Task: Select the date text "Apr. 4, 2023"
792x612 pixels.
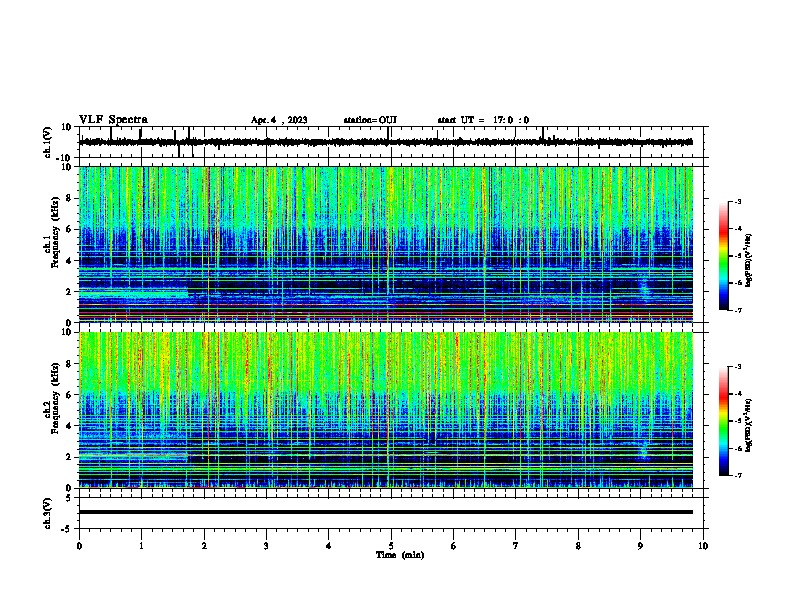Action: pyautogui.click(x=279, y=120)
